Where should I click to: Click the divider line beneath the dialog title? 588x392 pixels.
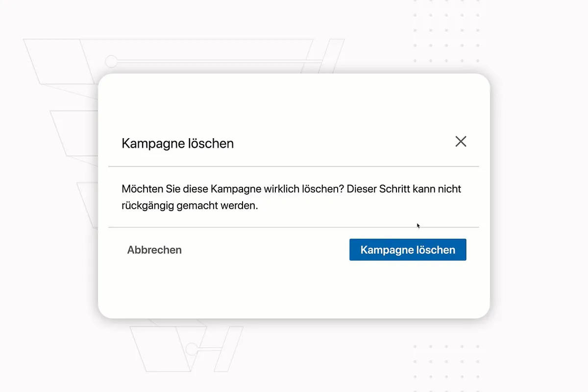click(x=294, y=167)
